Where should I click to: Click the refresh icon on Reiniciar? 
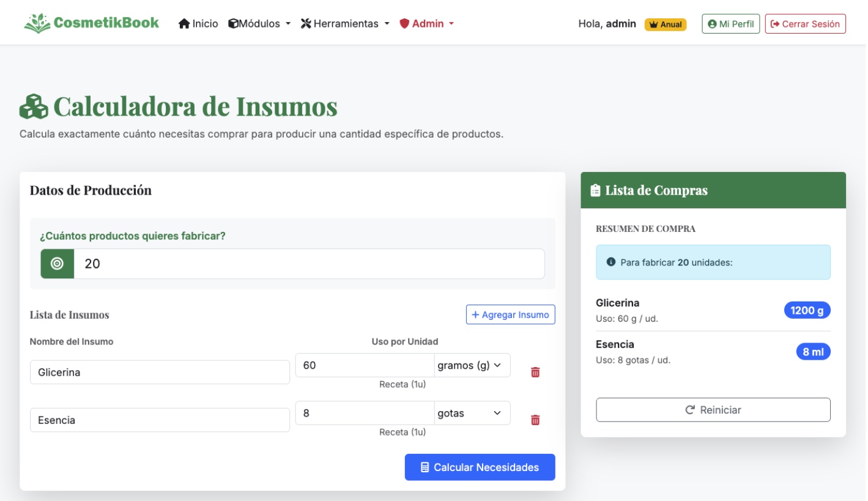pos(691,410)
